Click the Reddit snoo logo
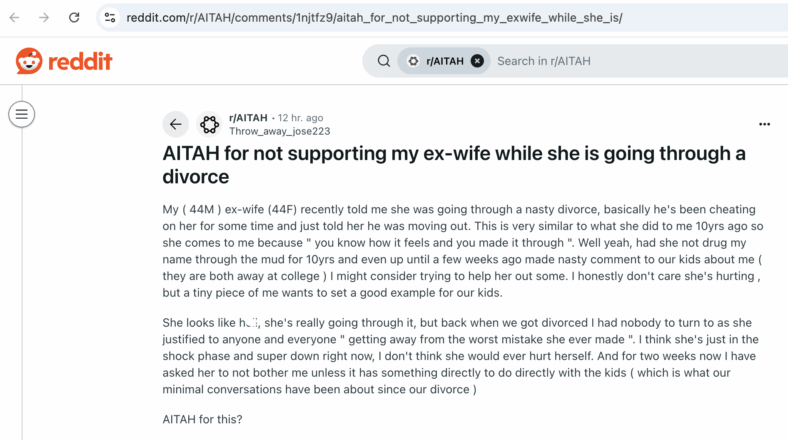Image resolution: width=788 pixels, height=440 pixels. [x=29, y=61]
